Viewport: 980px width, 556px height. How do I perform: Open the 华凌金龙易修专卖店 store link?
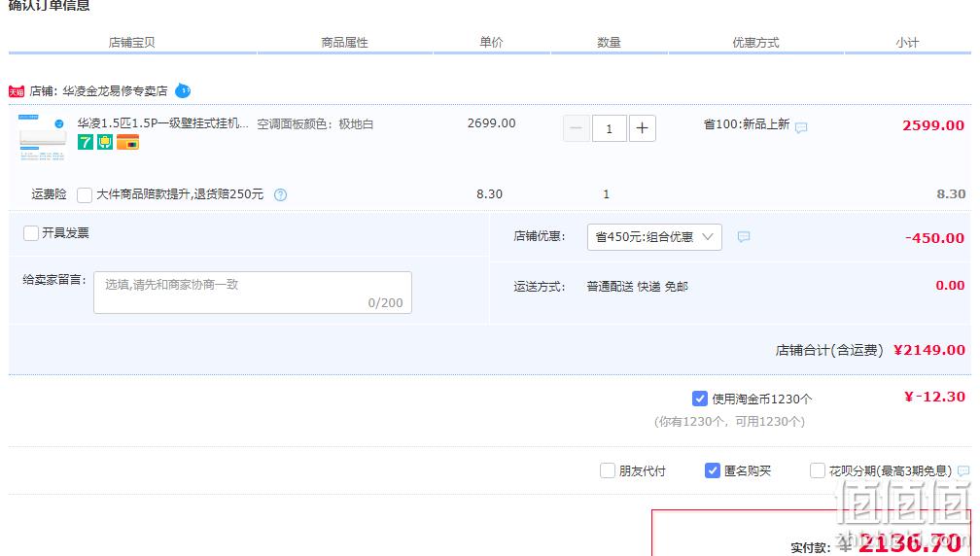(115, 91)
